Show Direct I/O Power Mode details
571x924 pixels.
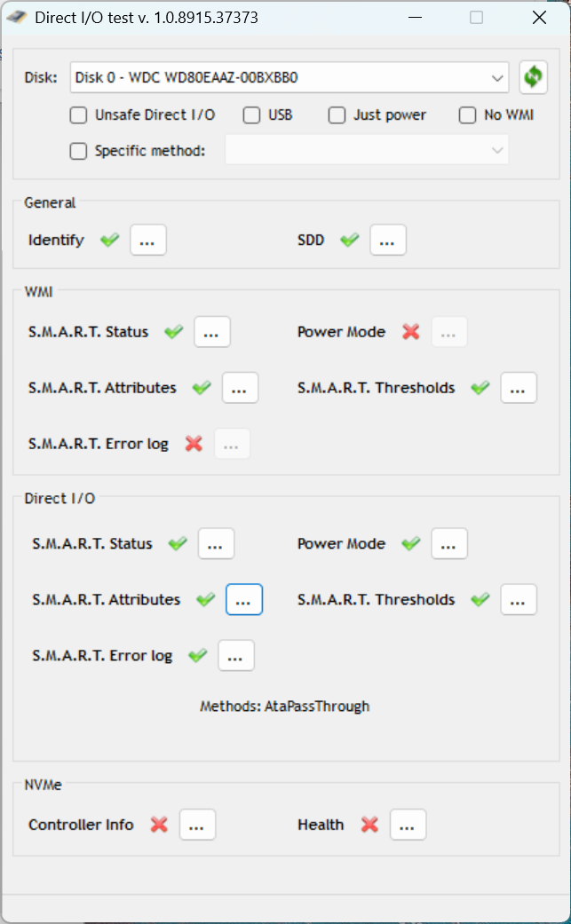pyautogui.click(x=449, y=543)
